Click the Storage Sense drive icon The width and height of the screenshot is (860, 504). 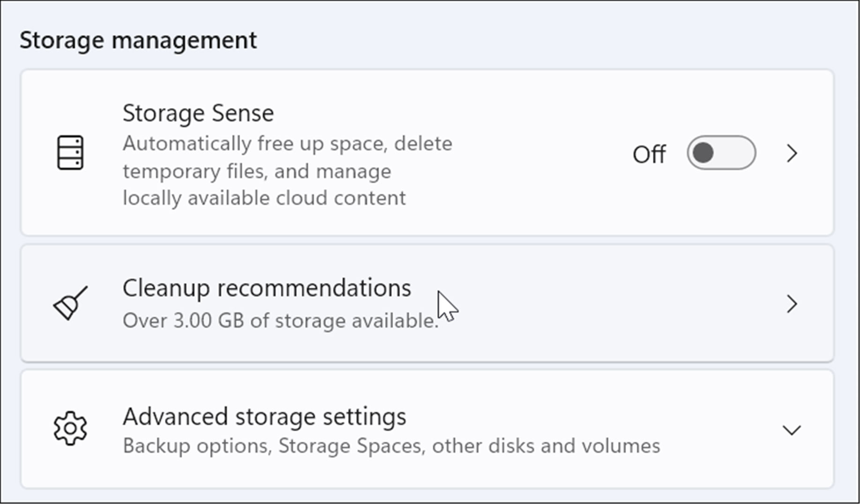pyautogui.click(x=70, y=153)
